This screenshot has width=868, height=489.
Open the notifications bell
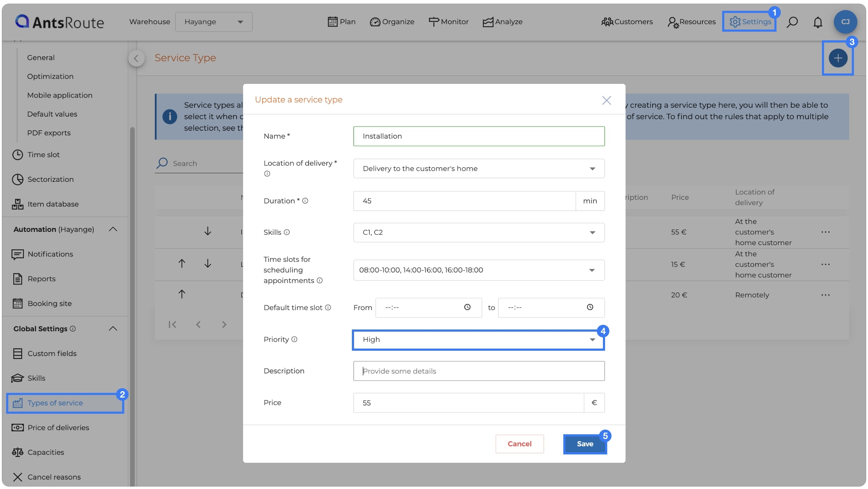click(818, 22)
